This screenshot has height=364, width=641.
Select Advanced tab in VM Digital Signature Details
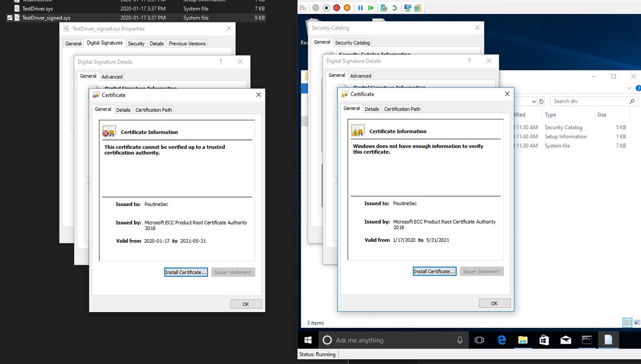[x=361, y=76]
